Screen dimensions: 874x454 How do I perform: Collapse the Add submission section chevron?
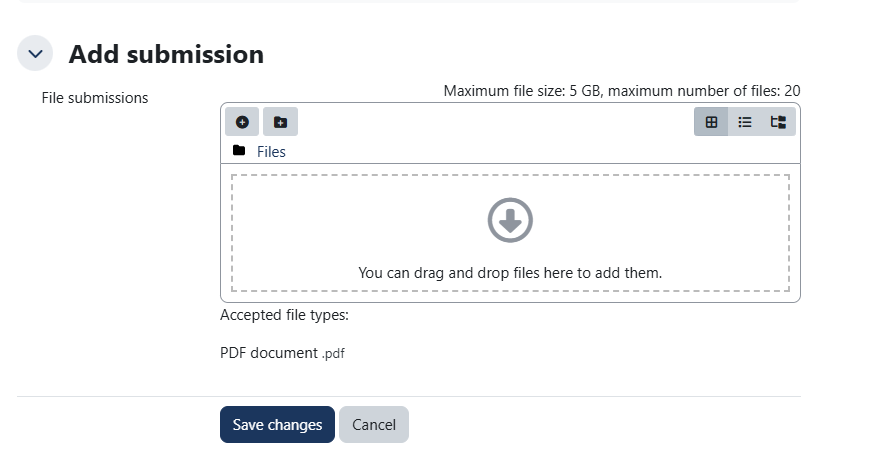[35, 54]
